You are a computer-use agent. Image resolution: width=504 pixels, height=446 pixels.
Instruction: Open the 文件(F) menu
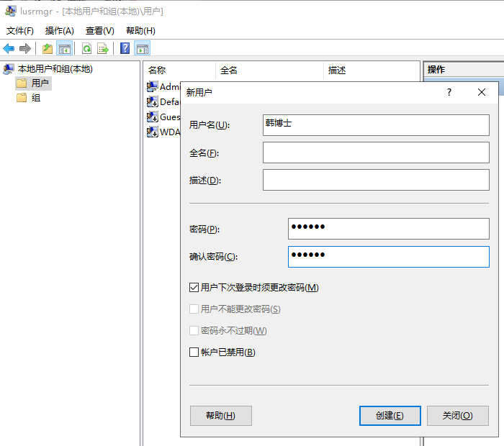tap(20, 31)
